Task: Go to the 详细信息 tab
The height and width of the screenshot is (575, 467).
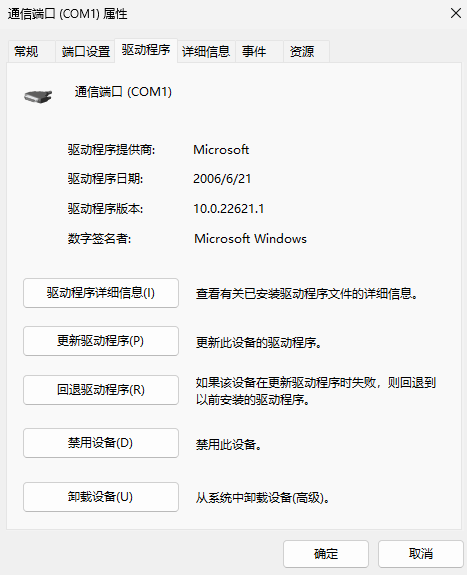Action: point(206,51)
